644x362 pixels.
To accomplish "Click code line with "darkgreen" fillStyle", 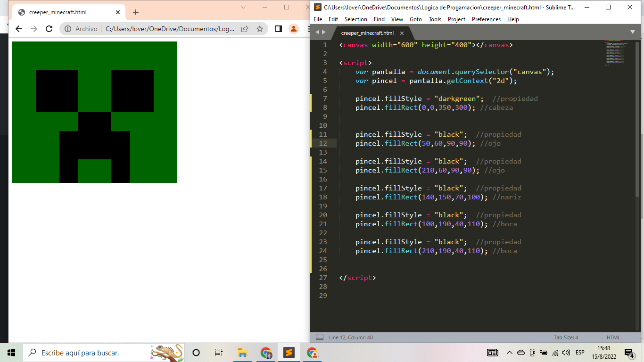I will click(x=446, y=99).
